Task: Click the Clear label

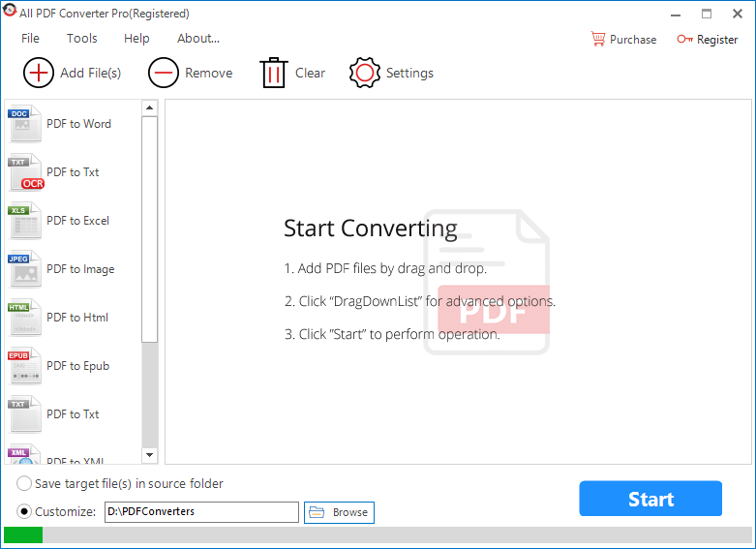Action: click(310, 73)
